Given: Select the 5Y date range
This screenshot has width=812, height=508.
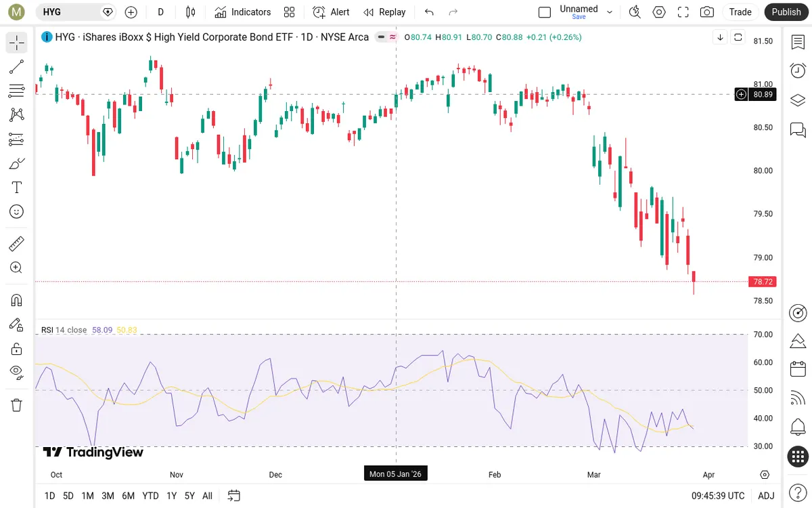Looking at the screenshot, I should (x=189, y=496).
